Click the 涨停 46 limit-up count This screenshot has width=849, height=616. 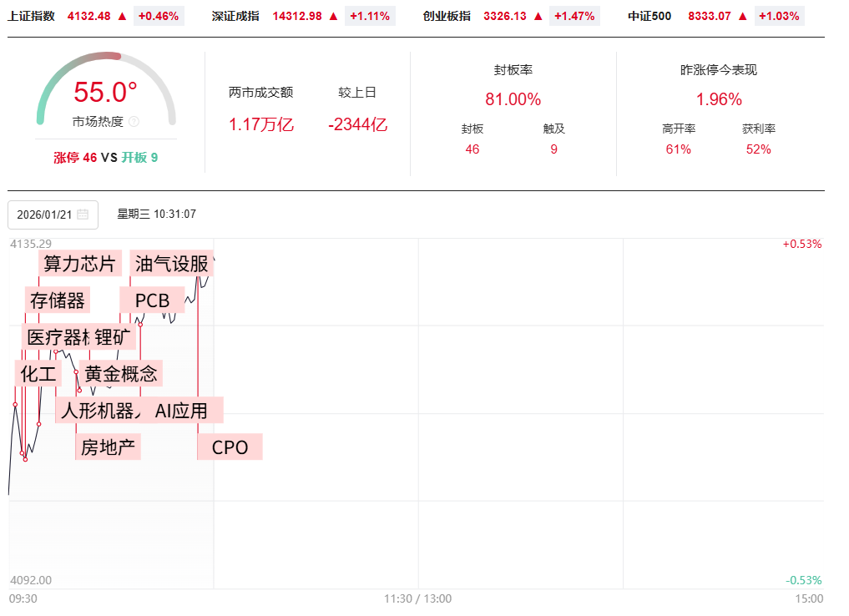tap(75, 157)
